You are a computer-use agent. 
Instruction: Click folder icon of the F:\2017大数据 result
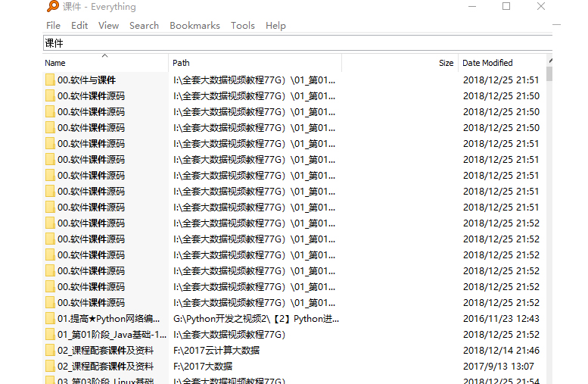50,366
